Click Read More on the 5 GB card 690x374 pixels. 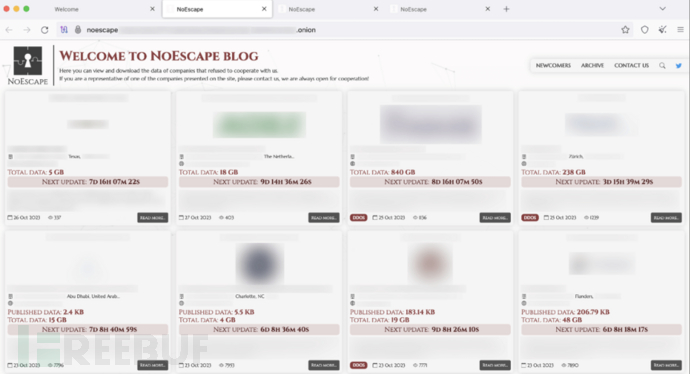click(x=153, y=218)
